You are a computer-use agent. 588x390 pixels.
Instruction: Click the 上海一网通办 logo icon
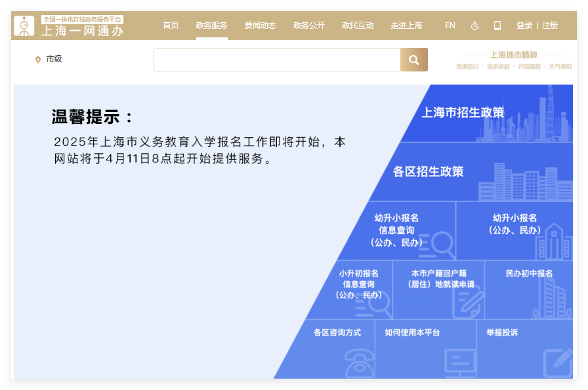24,26
